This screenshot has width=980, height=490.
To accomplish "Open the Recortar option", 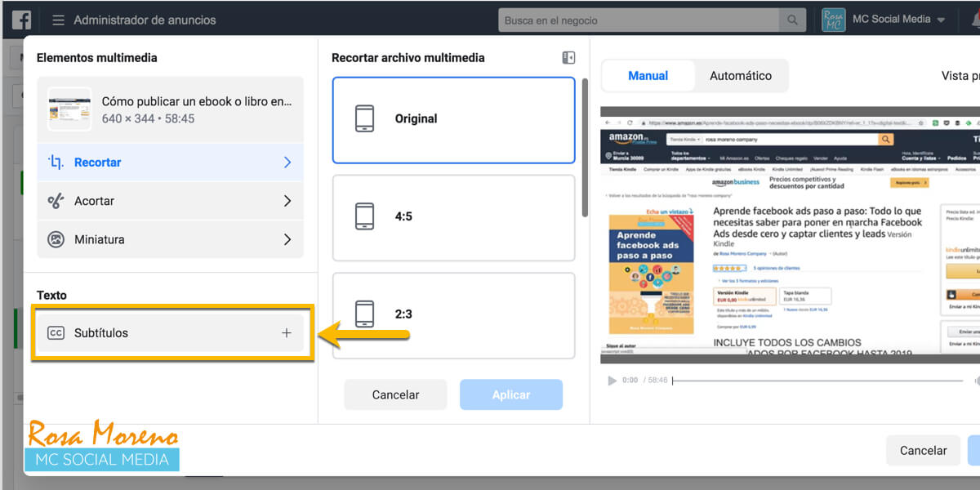I will 170,163.
